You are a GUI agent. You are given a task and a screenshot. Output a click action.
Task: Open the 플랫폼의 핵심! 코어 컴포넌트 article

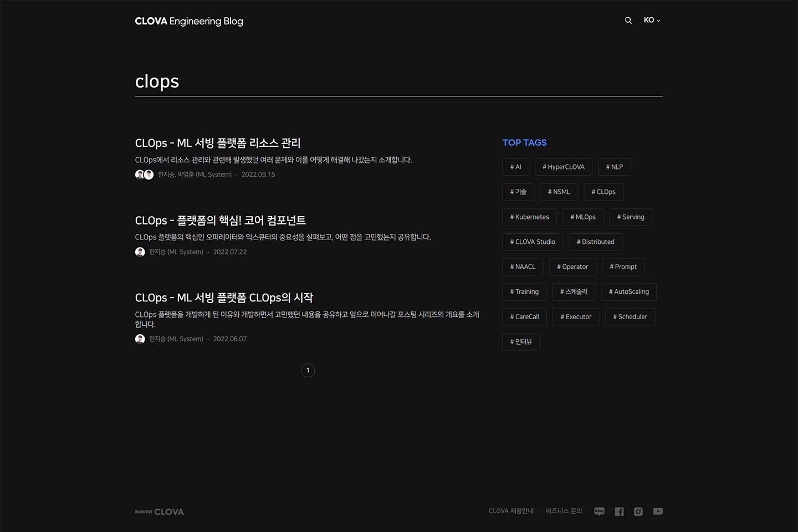tap(221, 221)
